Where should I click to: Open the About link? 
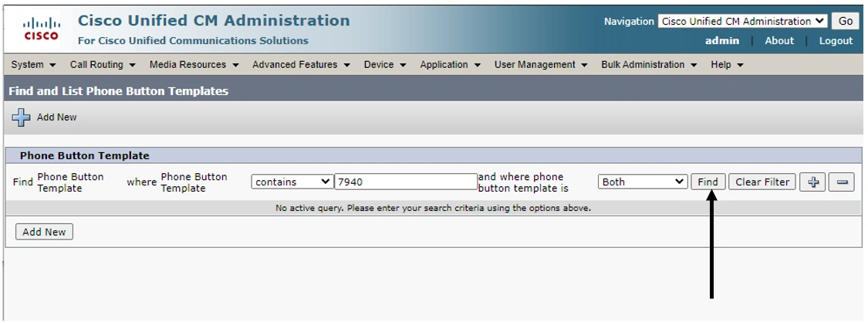click(779, 41)
